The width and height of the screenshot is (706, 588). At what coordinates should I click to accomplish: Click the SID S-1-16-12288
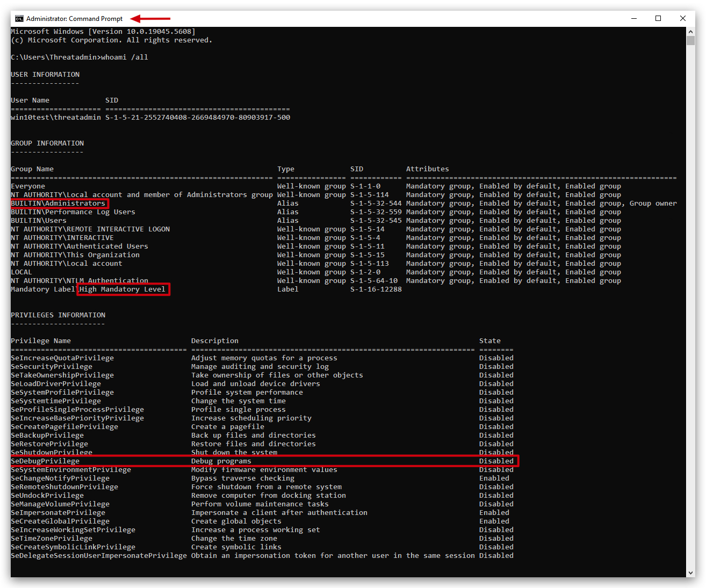pyautogui.click(x=376, y=289)
